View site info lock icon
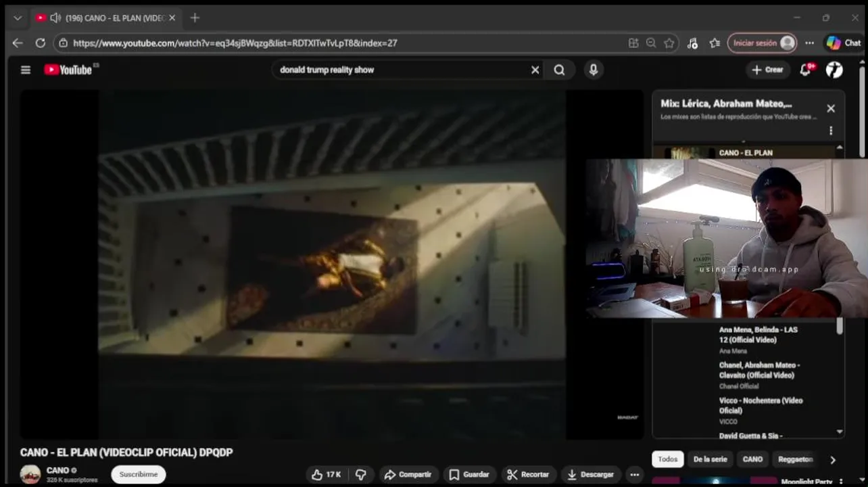868x487 pixels. tap(63, 43)
